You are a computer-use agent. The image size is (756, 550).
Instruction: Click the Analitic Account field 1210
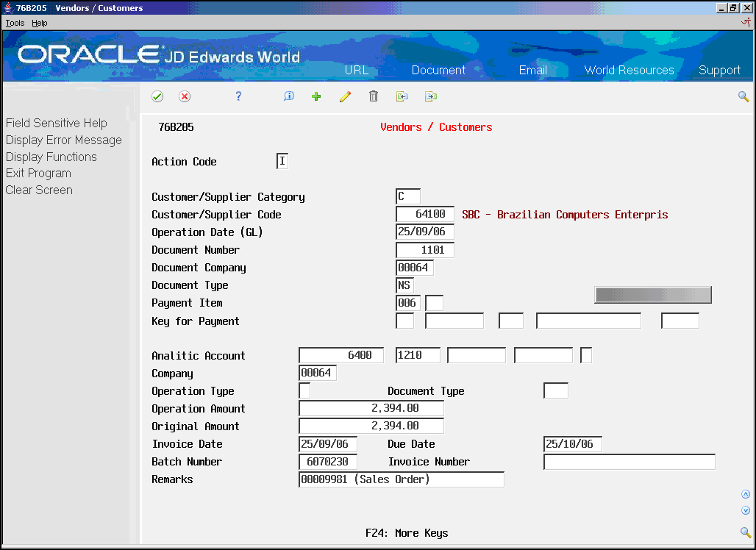coord(418,355)
